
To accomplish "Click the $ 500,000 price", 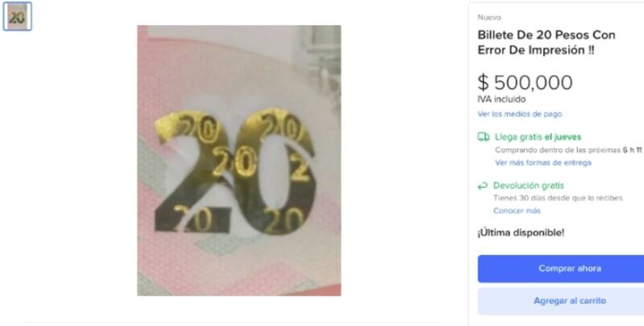I will pyautogui.click(x=525, y=83).
